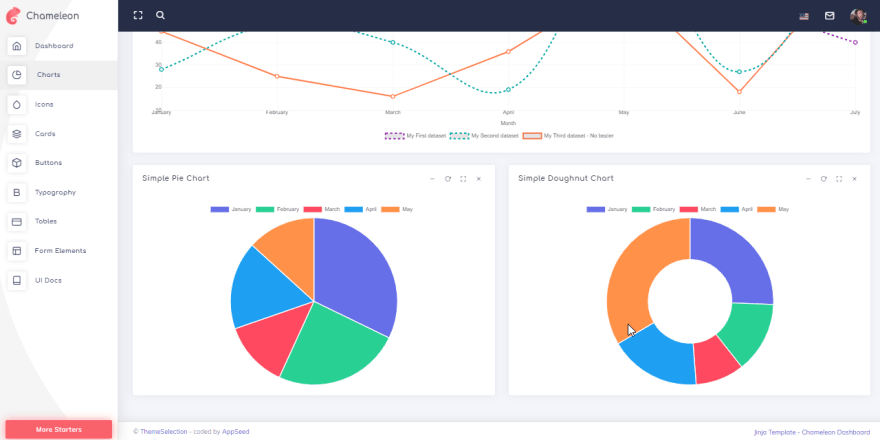Reload the Simple Doughnut Chart card
The height and width of the screenshot is (440, 880).
[824, 179]
